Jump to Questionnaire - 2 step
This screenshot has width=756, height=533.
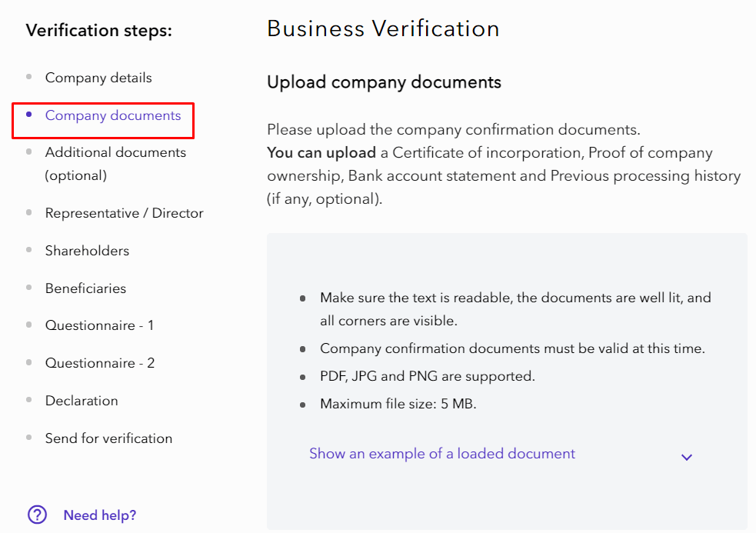click(100, 363)
